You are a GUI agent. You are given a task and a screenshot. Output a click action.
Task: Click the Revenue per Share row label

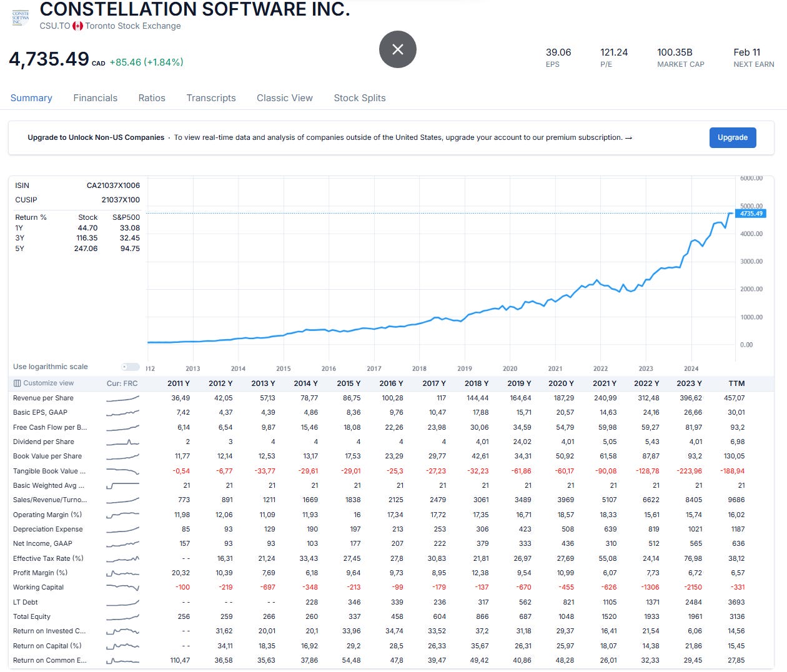coord(43,398)
